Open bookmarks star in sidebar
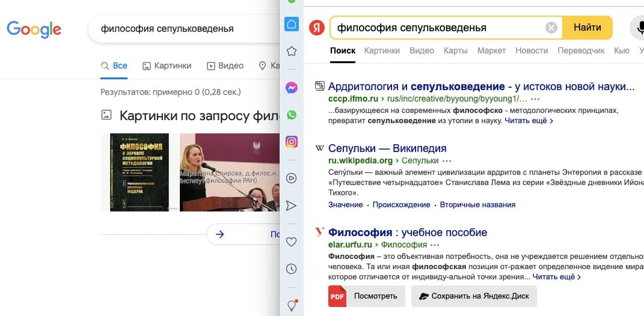The image size is (644, 316). [291, 51]
